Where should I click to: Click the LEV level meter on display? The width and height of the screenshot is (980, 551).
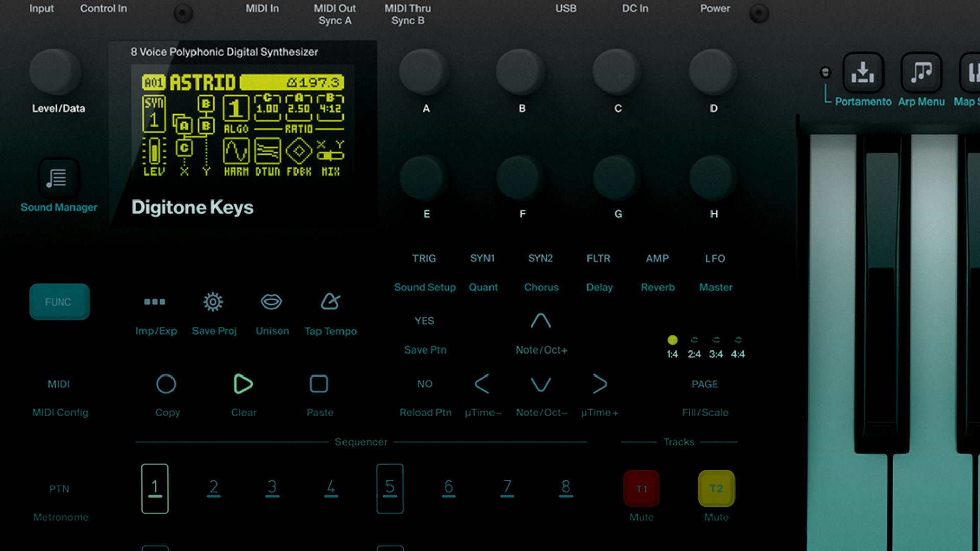154,152
